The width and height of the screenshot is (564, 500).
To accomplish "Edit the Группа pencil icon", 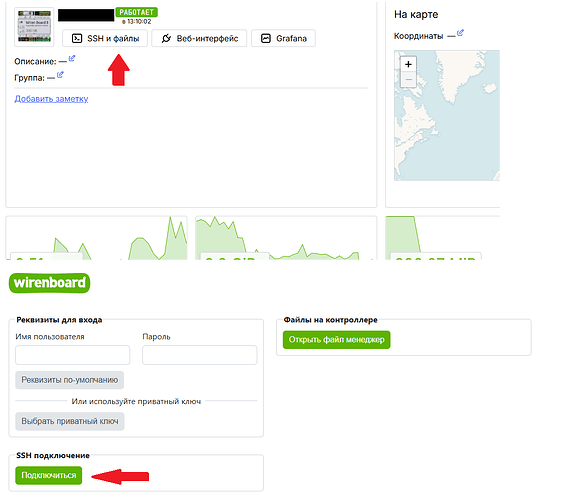I will click(x=60, y=74).
